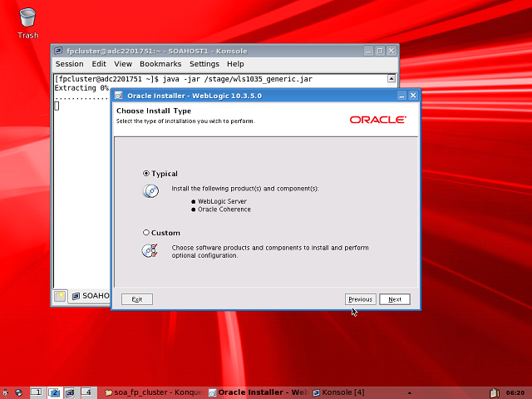532x399 pixels.
Task: Open soa_fp_cluster Konqueror taskbar entry
Action: click(155, 392)
